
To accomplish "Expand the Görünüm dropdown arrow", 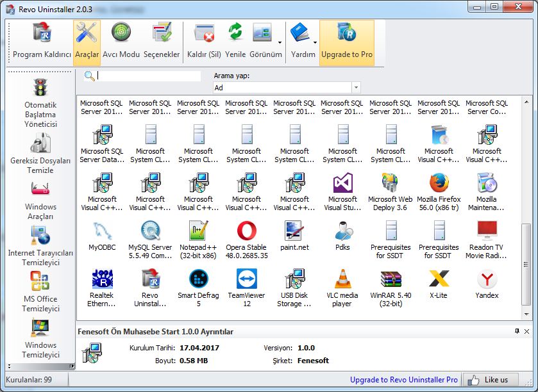I will pos(280,42).
